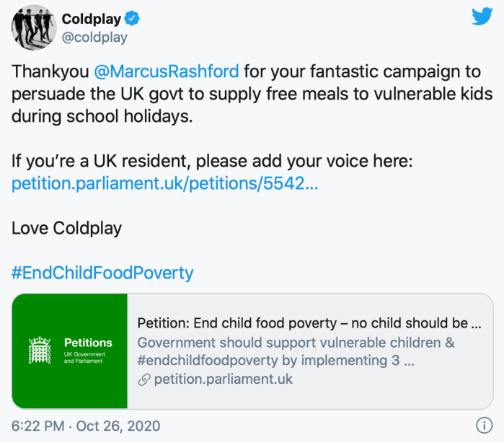Open the tweet info icon

click(x=484, y=425)
